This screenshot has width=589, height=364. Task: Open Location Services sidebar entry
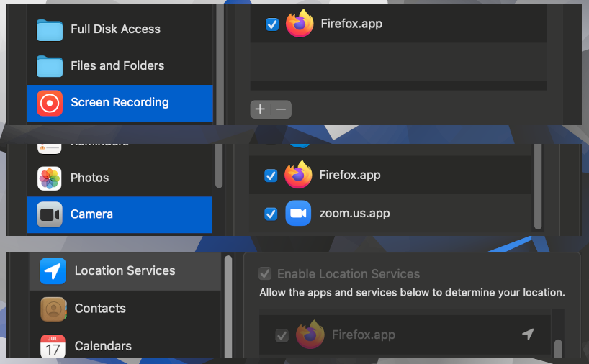[x=125, y=271]
